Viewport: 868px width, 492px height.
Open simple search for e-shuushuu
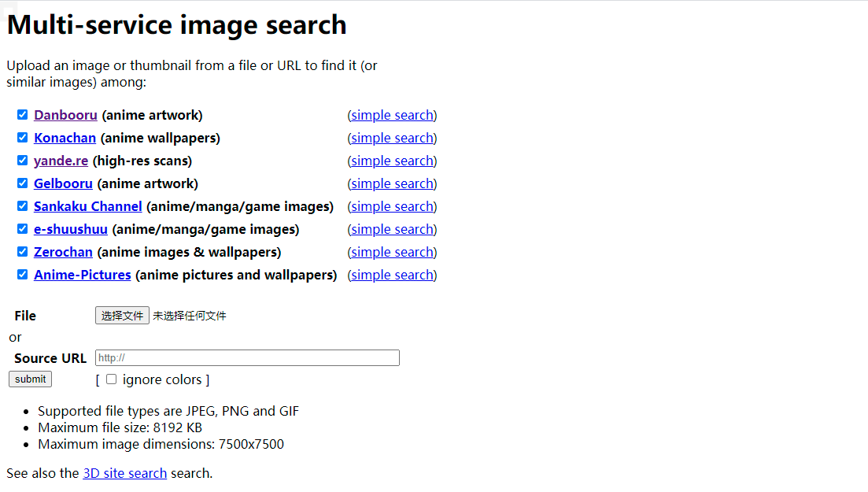(392, 229)
